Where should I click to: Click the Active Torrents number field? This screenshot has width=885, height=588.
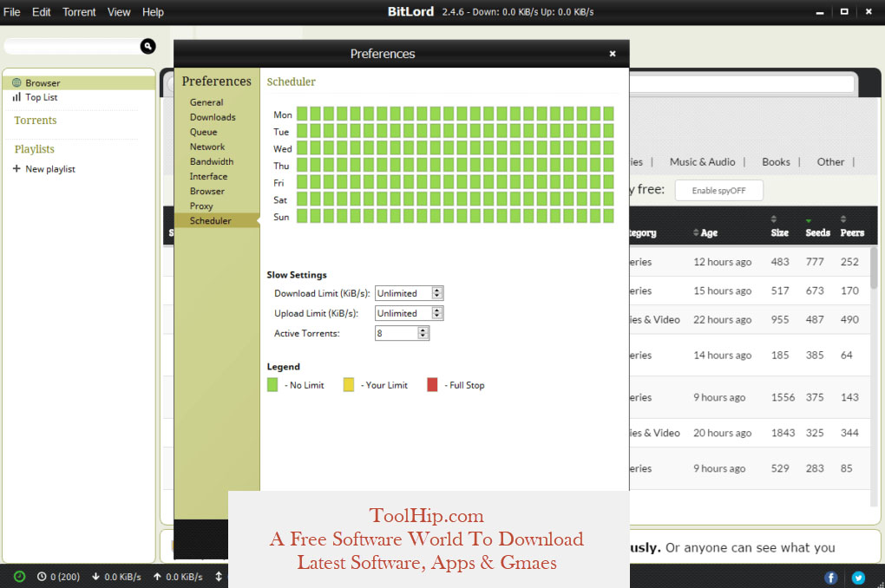(x=397, y=333)
